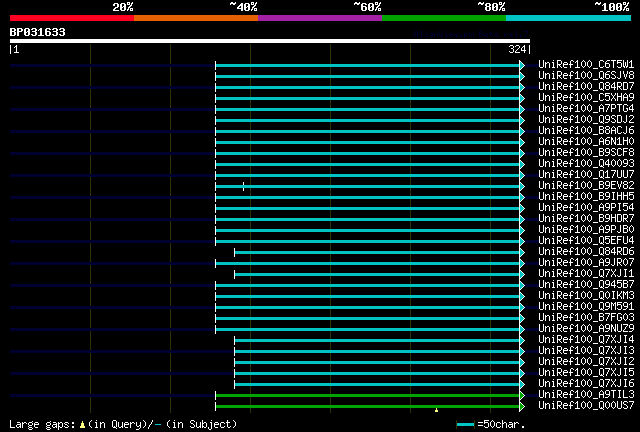The height and width of the screenshot is (432, 640).
Task: Open hit UniRef100_Q00US7
Action: [x=586, y=406]
